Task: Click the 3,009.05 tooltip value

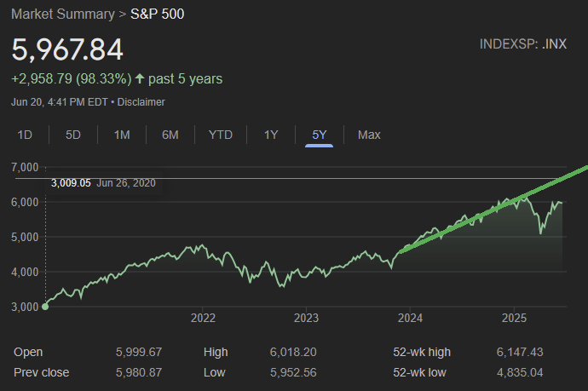Action: pyautogui.click(x=71, y=183)
